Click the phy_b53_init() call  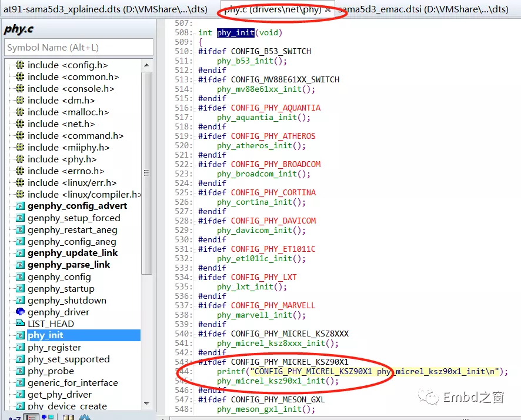tap(252, 61)
